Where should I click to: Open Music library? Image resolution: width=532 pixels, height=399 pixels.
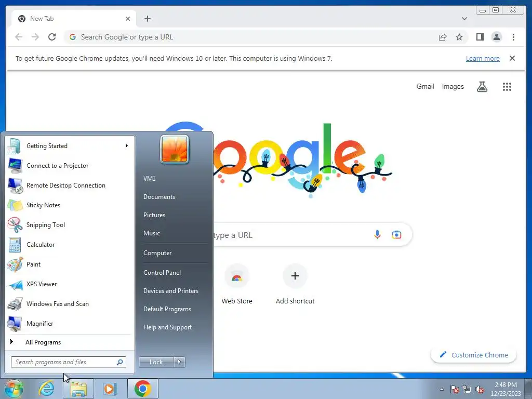152,233
